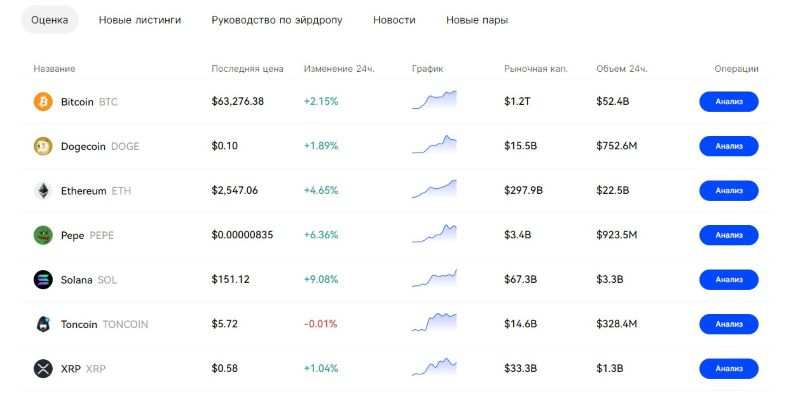
Task: Sort by Изменение 24ч. column header
Action: click(338, 69)
